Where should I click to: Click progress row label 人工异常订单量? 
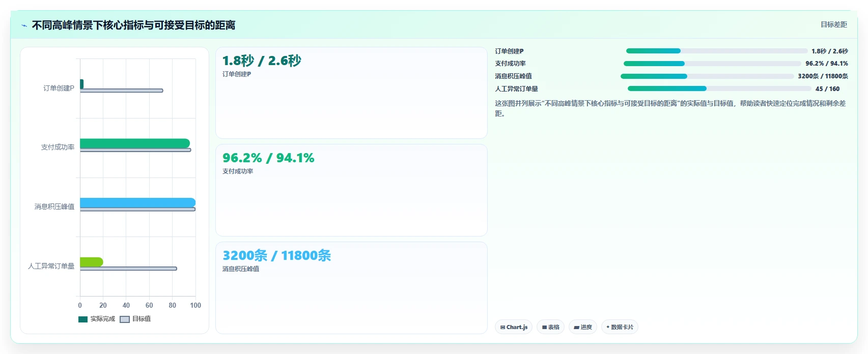516,89
